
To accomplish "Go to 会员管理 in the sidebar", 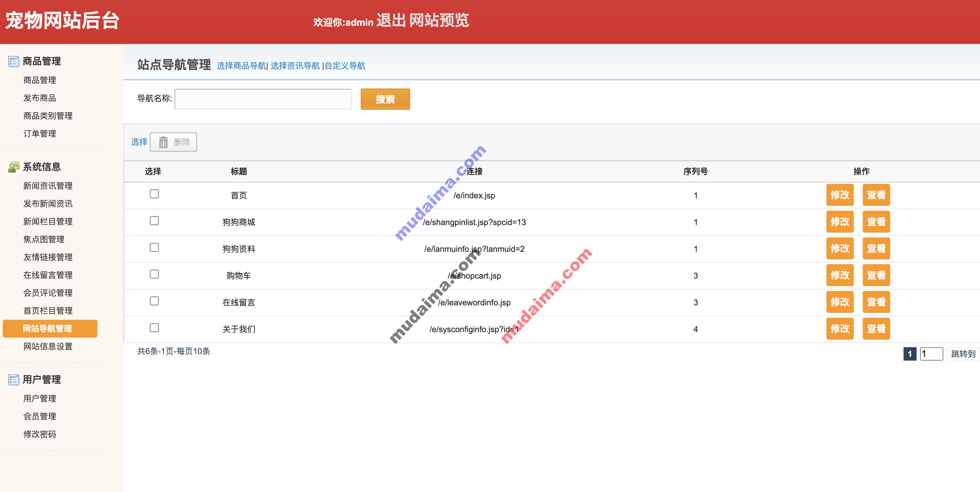I will pyautogui.click(x=39, y=417).
